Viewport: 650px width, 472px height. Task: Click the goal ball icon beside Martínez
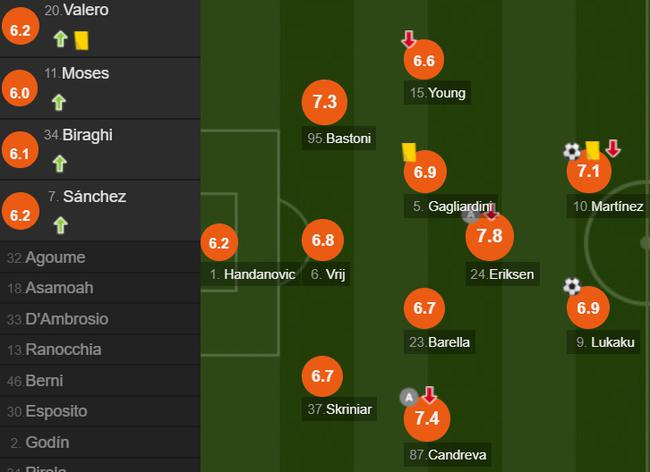tap(572, 151)
